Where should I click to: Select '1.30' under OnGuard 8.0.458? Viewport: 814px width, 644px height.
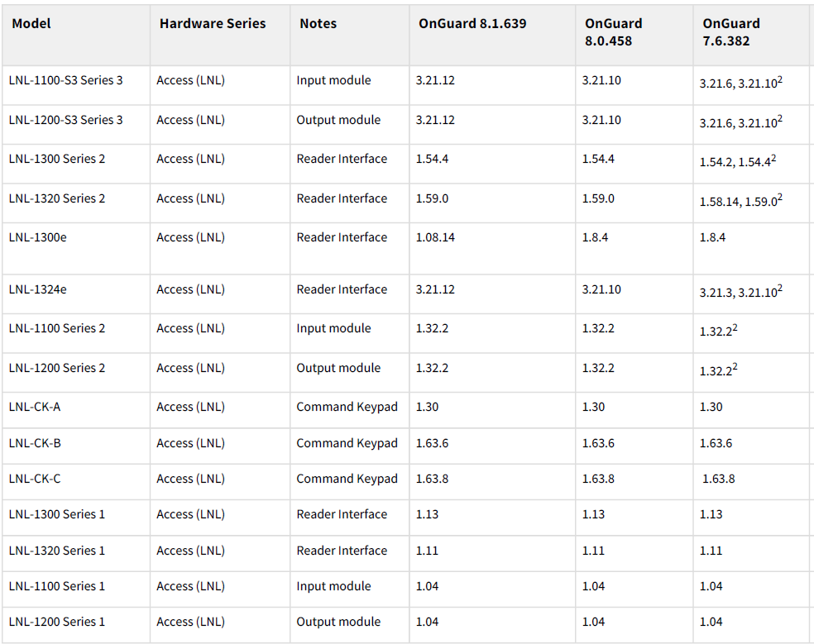(593, 407)
